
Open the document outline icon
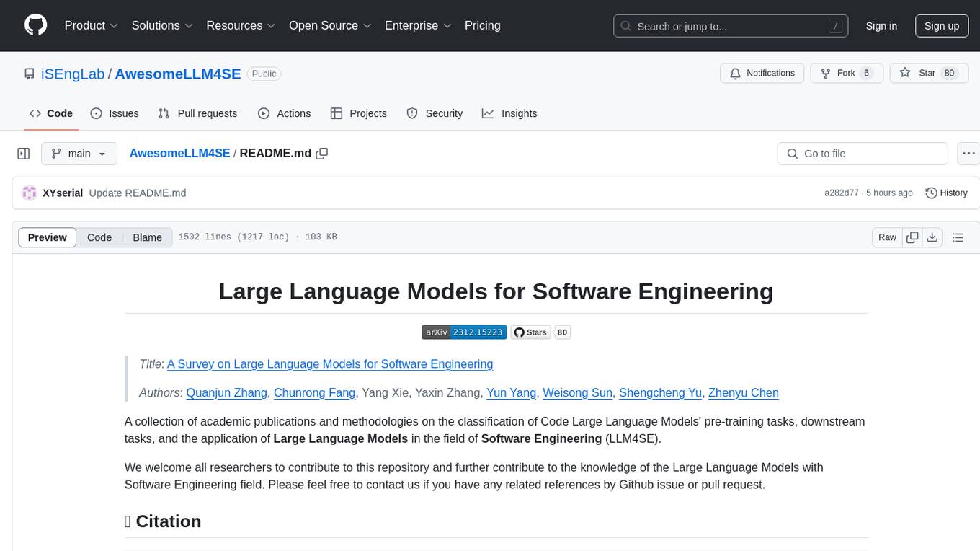click(958, 237)
